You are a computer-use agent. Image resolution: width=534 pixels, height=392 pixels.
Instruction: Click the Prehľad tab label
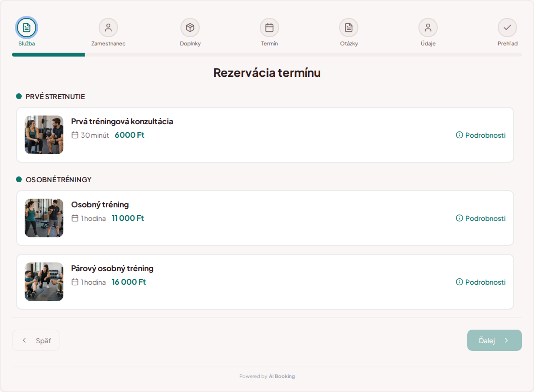click(x=507, y=44)
